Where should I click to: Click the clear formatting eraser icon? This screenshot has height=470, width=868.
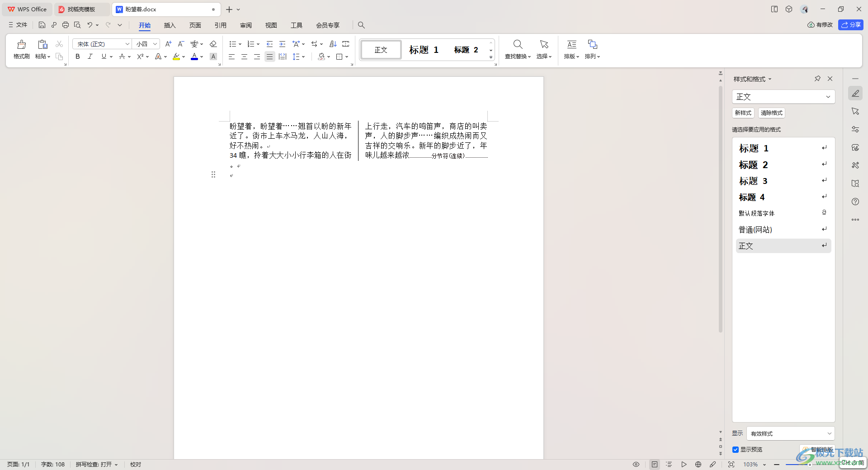click(213, 44)
